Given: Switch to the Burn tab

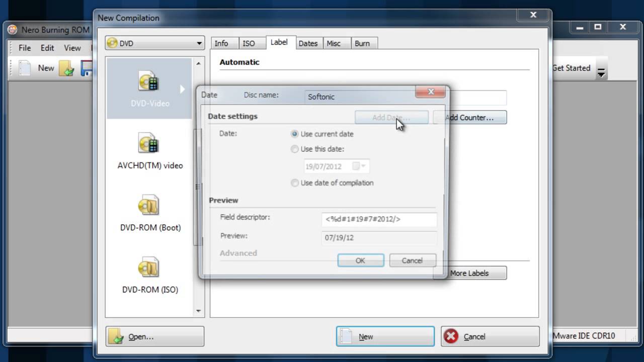Looking at the screenshot, I should [x=362, y=43].
